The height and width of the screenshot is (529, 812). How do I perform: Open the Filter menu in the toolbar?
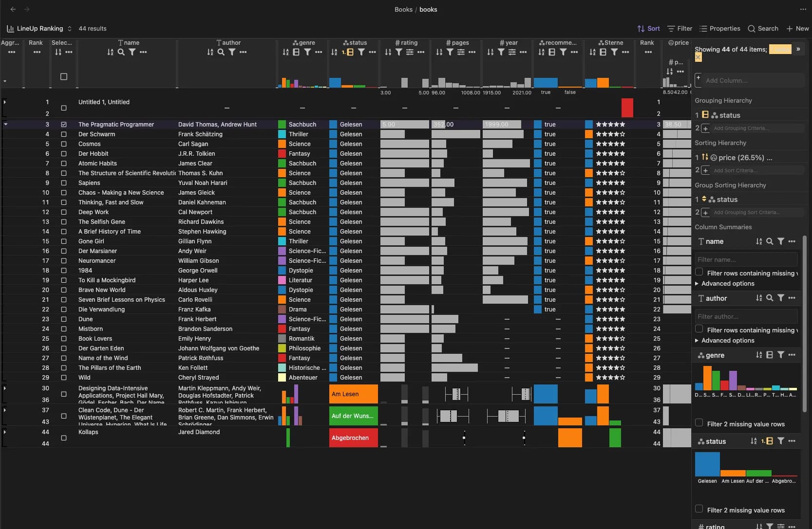[680, 28]
